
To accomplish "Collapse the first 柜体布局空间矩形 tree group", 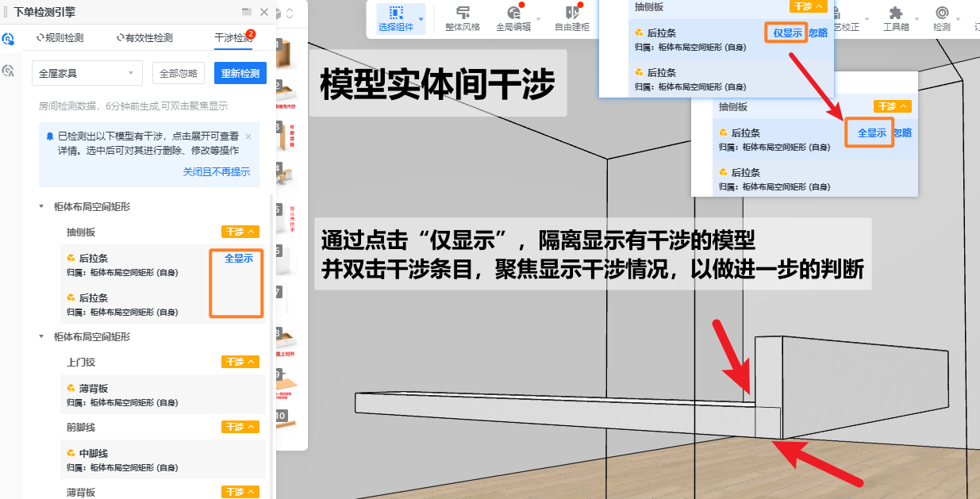I will pyautogui.click(x=41, y=206).
